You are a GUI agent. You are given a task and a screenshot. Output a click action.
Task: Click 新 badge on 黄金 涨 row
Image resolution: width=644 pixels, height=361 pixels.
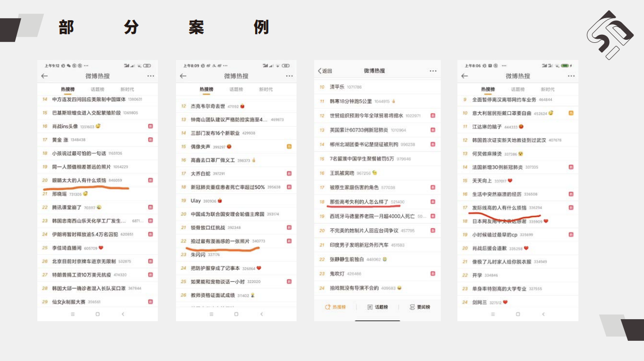pos(150,140)
